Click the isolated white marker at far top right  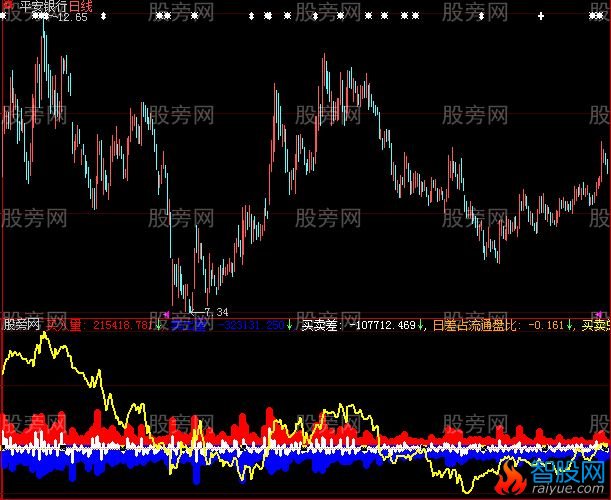click(x=541, y=17)
